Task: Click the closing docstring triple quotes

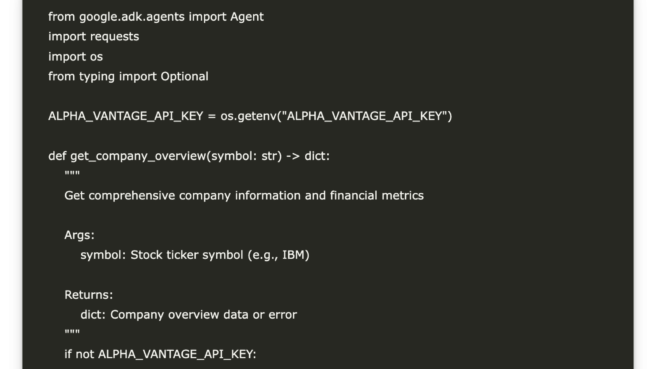Action: pyautogui.click(x=72, y=332)
